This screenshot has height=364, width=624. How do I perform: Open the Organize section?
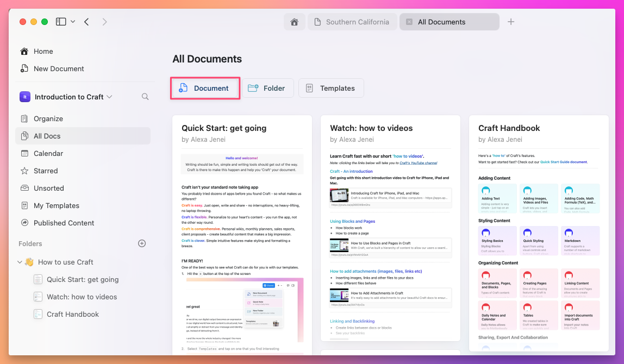tap(47, 118)
